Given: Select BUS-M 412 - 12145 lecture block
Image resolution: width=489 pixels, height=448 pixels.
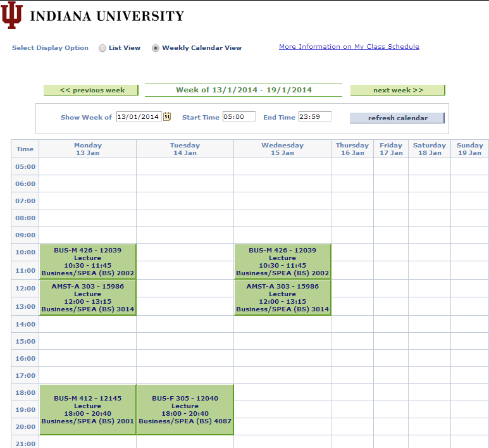Looking at the screenshot, I should click(88, 409).
